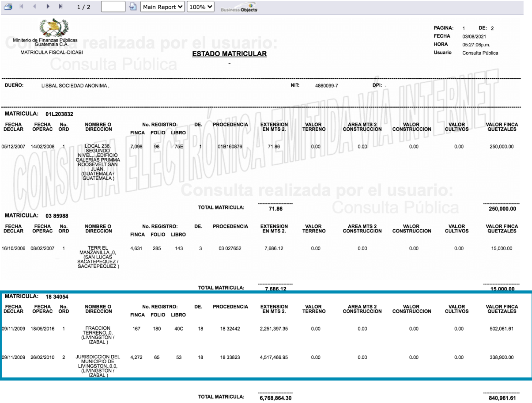Select matricula heading 01L203832
The width and height of the screenshot is (532, 403).
(59, 114)
